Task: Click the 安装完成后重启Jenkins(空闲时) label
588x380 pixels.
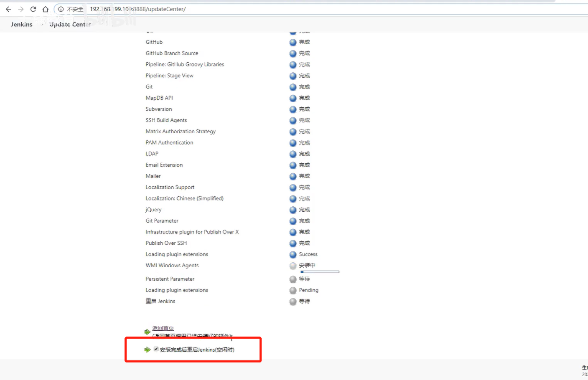Action: click(197, 350)
